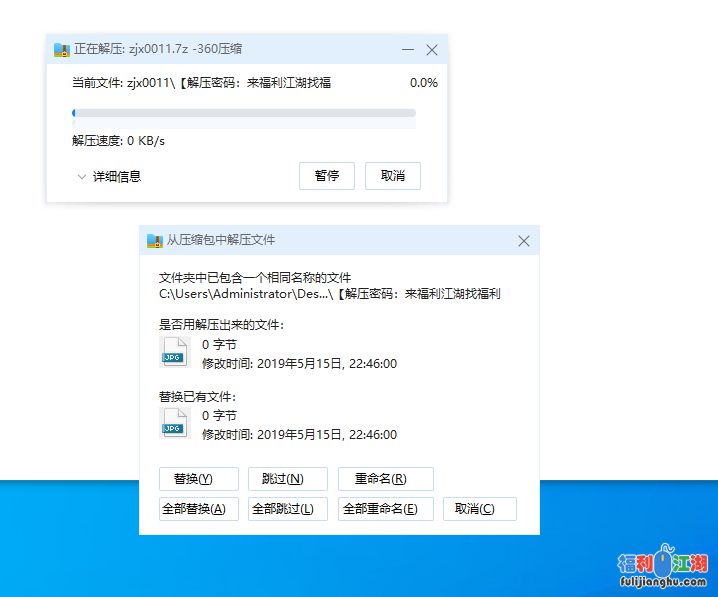This screenshot has height=597, width=718.
Task: Click the 360压缩 icon in the extraction progress title bar
Action: coord(62,49)
